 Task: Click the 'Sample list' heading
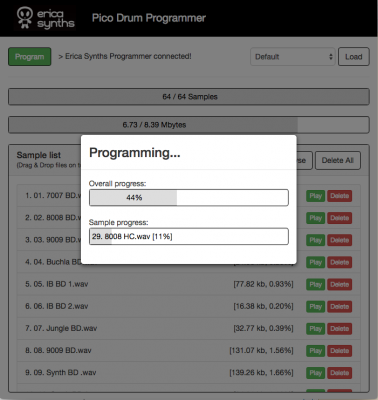pyautogui.click(x=39, y=155)
